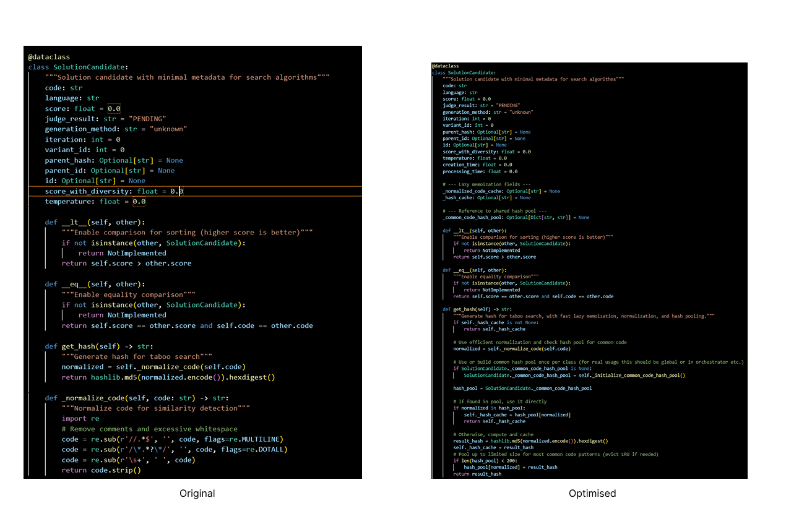Click 'self._initialize_common_code_hash_pool()' assignment line

(x=574, y=375)
